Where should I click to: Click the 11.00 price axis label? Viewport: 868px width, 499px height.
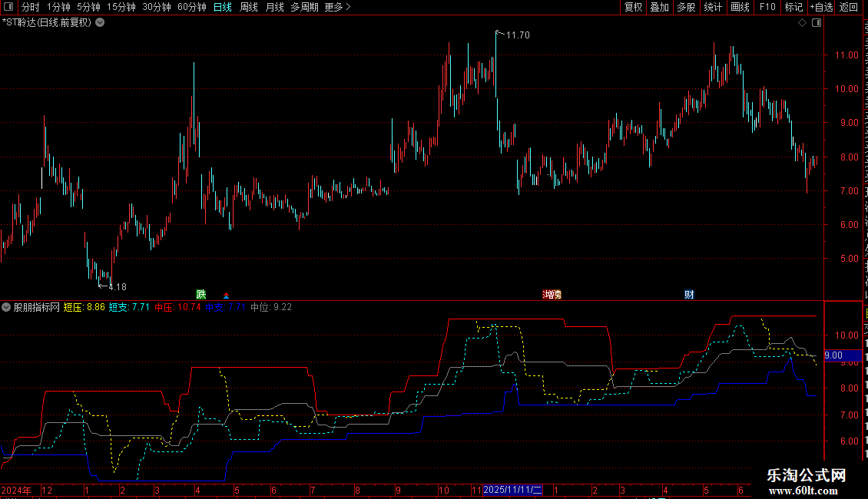[x=846, y=55]
